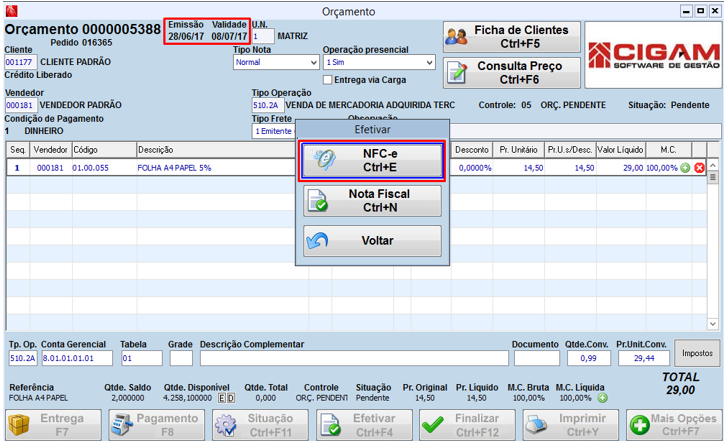
Task: Click the NFC-e globe icon
Action: pos(324,160)
